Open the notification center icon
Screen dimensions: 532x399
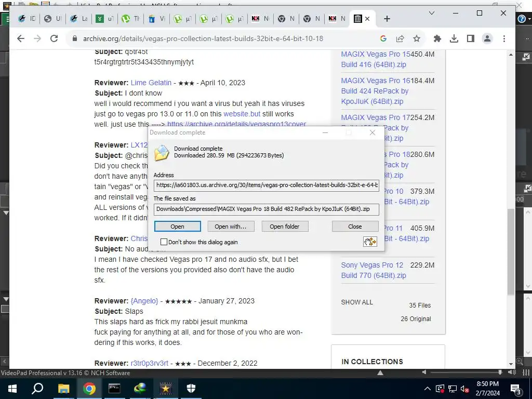[x=516, y=389]
